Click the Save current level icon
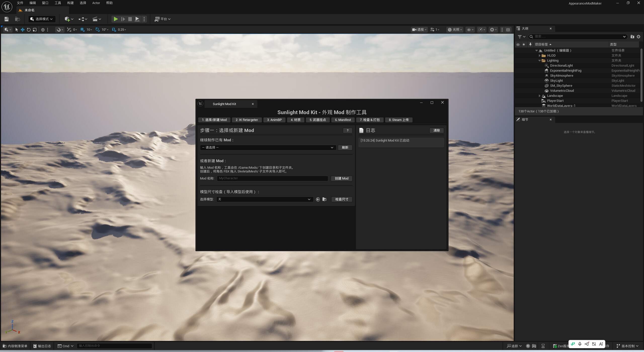 pyautogui.click(x=7, y=19)
